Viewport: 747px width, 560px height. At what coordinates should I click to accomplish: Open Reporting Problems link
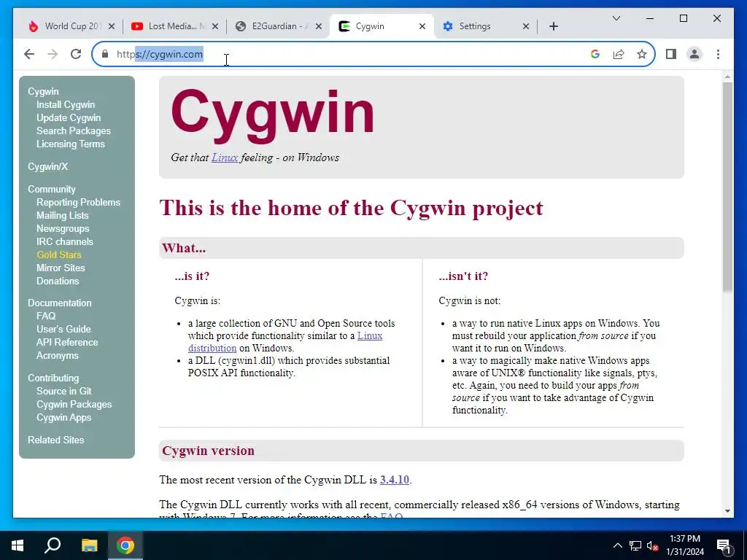(78, 203)
